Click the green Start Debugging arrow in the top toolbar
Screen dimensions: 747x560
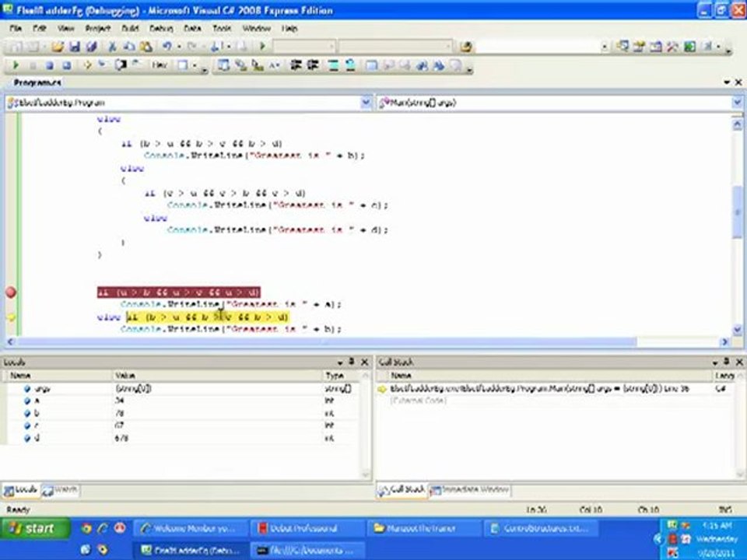[x=262, y=46]
